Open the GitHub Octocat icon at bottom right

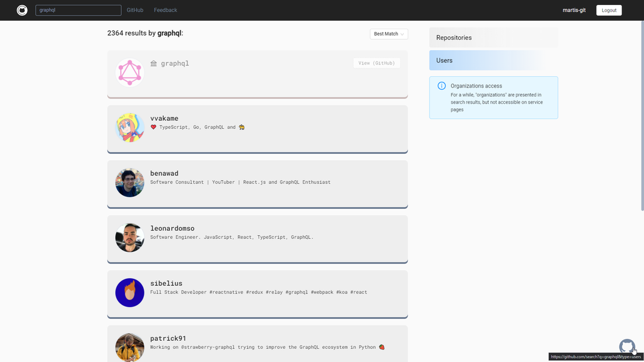coord(626,346)
